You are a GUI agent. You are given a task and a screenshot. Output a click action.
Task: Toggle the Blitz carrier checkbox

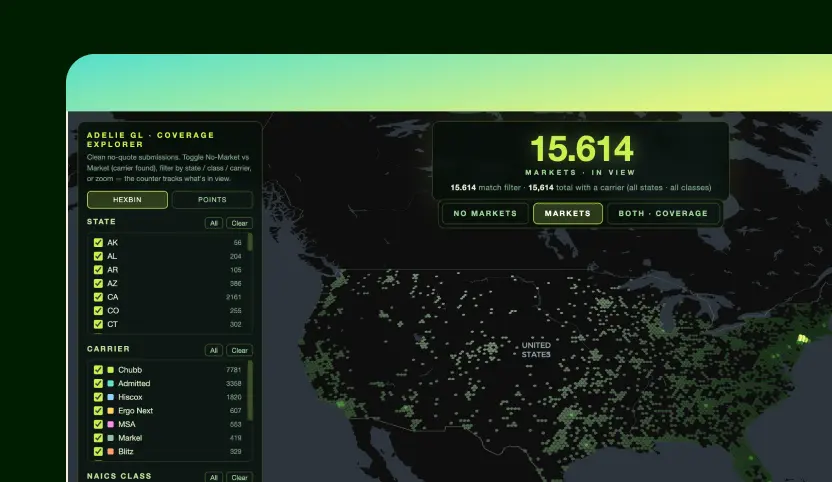click(98, 452)
